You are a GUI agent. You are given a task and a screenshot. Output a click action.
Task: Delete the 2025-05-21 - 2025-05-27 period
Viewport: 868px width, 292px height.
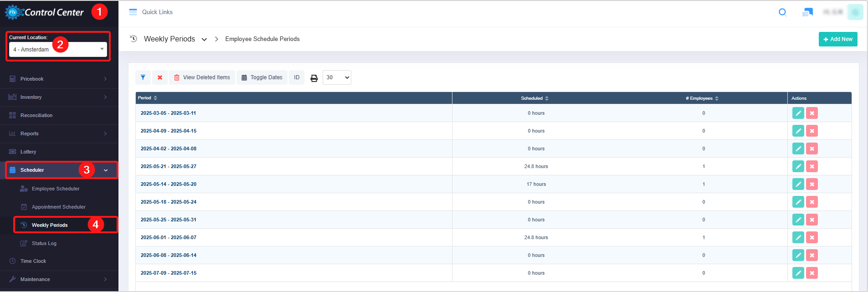[812, 166]
